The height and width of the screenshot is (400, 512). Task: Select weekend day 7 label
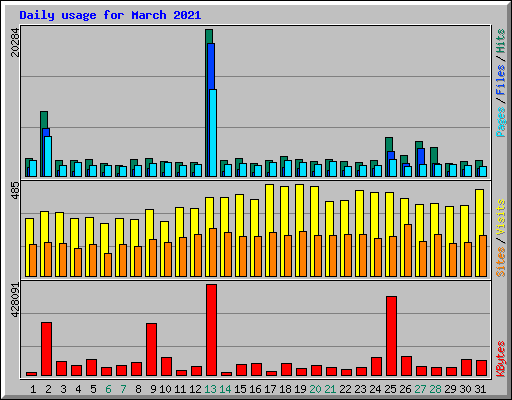(123, 389)
